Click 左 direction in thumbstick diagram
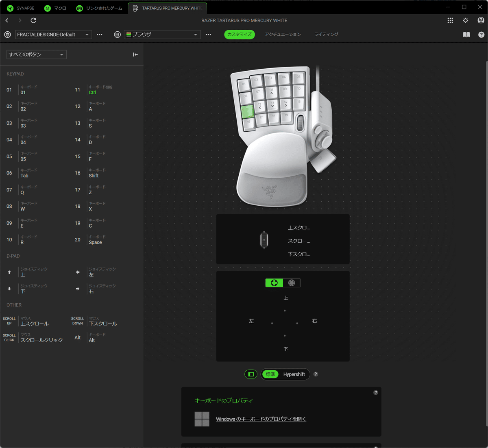This screenshot has height=448, width=488. coord(251,321)
